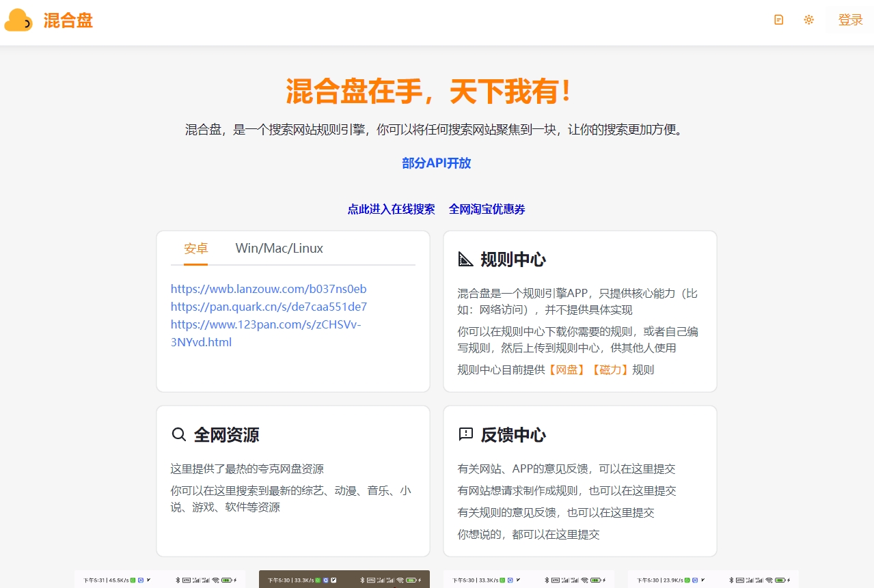Select the 安卓 download tab
This screenshot has height=588, width=874.
pyautogui.click(x=195, y=249)
